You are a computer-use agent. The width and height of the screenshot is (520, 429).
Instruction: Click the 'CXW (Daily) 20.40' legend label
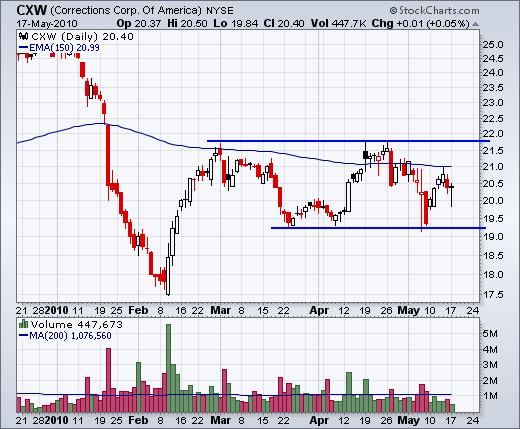82,36
